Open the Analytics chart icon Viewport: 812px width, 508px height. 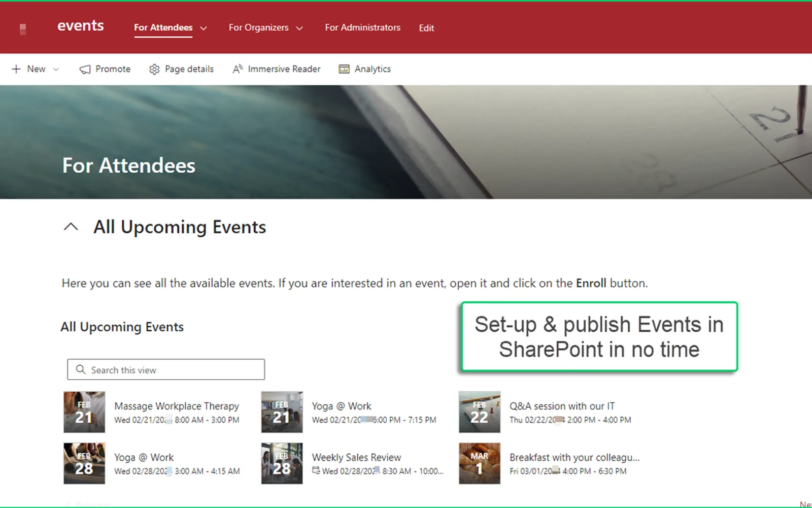(344, 69)
